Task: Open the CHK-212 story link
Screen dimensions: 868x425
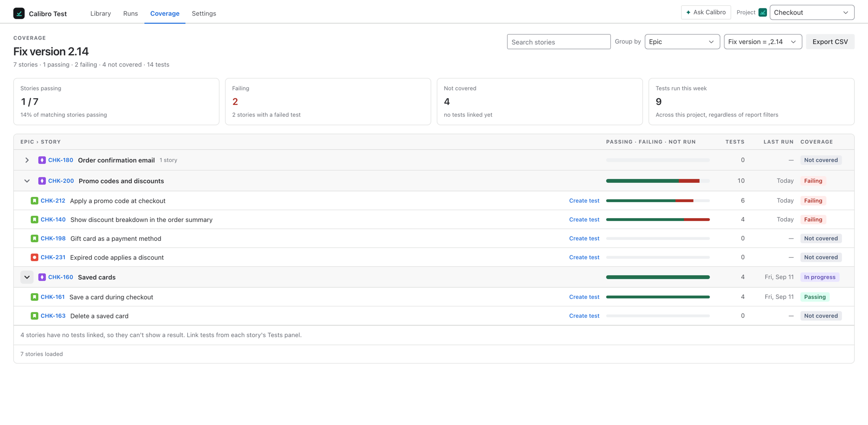Action: coord(53,201)
